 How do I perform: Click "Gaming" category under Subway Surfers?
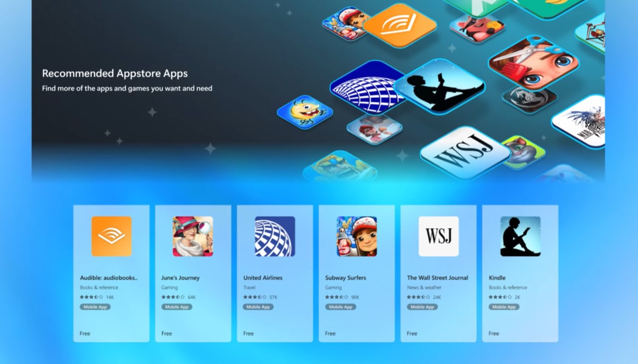333,287
